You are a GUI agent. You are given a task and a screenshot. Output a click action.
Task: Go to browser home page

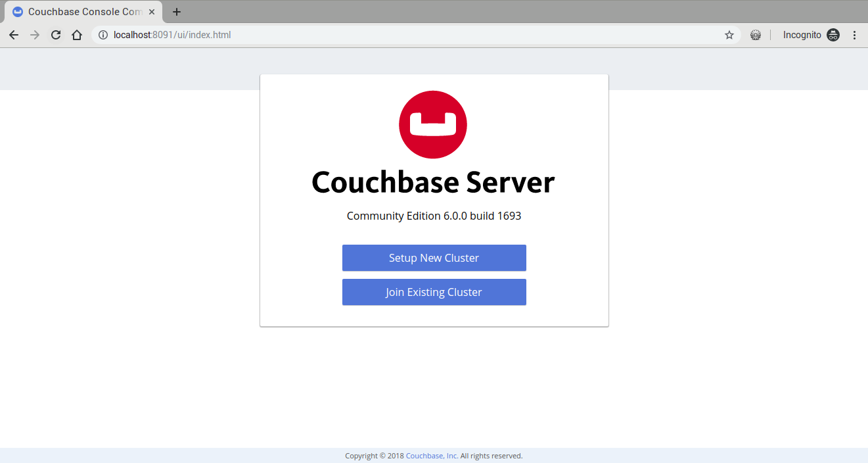coord(77,35)
